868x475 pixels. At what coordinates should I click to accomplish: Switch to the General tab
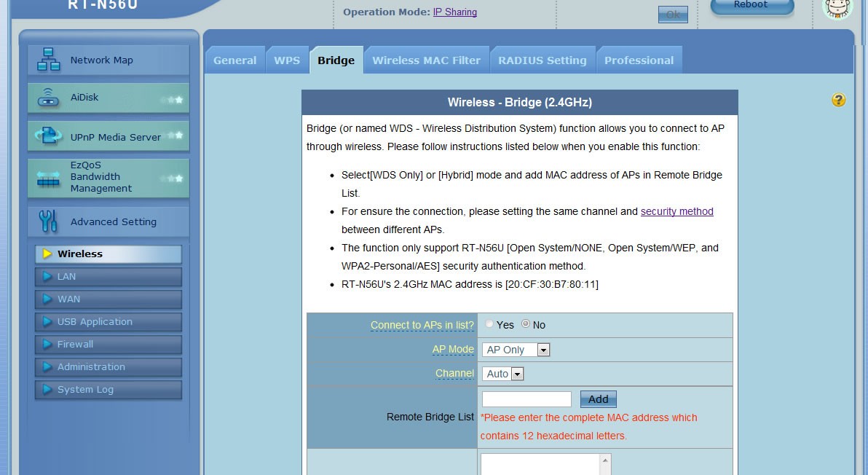click(x=234, y=60)
